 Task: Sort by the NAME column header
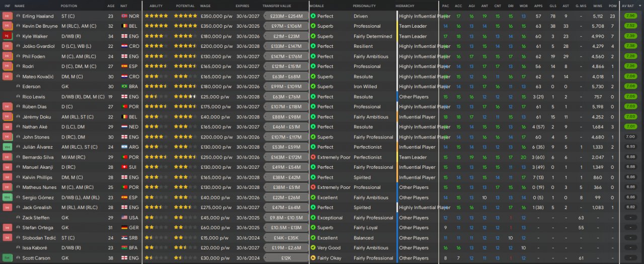[x=20, y=6]
